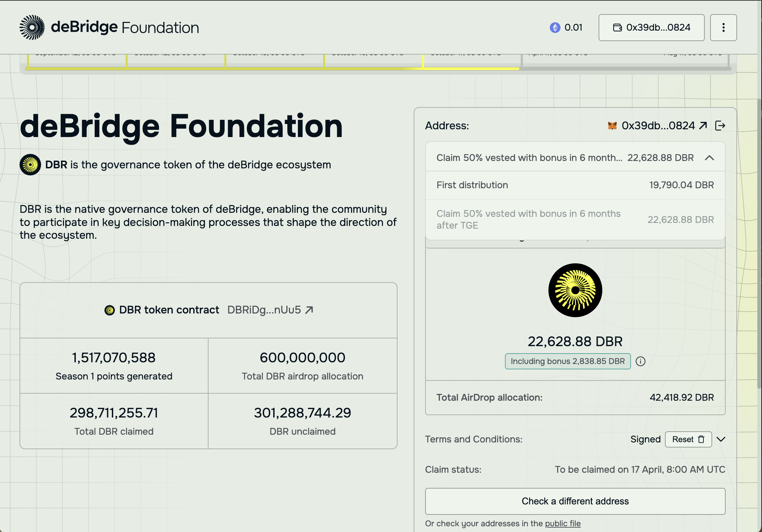Click the deBridge sunburst logo in header
This screenshot has height=532, width=762.
(32, 27)
